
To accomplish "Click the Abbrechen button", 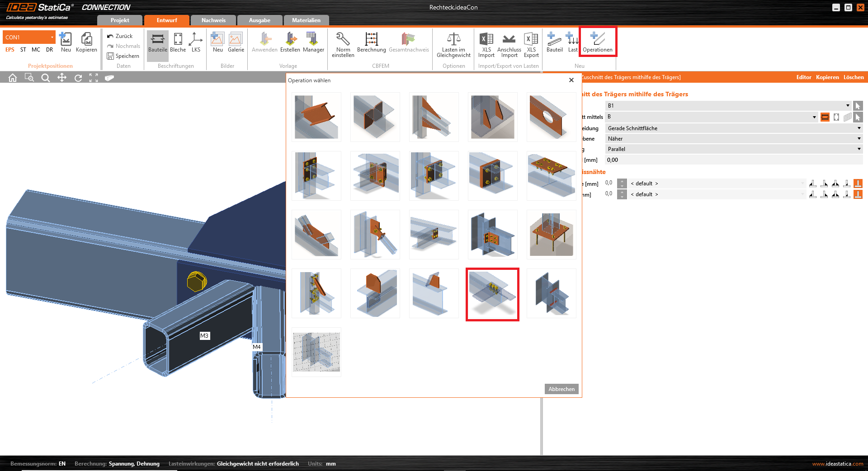I will click(x=561, y=389).
